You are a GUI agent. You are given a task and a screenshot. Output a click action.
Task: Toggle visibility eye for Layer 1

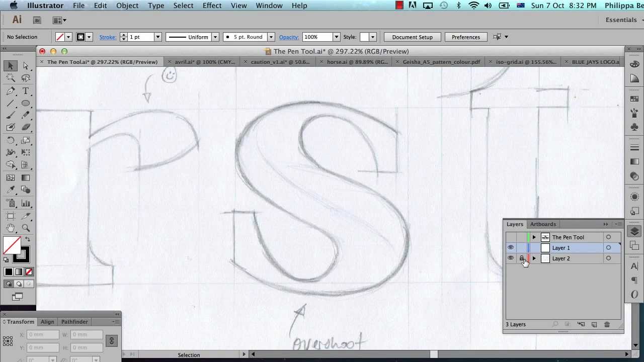pyautogui.click(x=511, y=248)
